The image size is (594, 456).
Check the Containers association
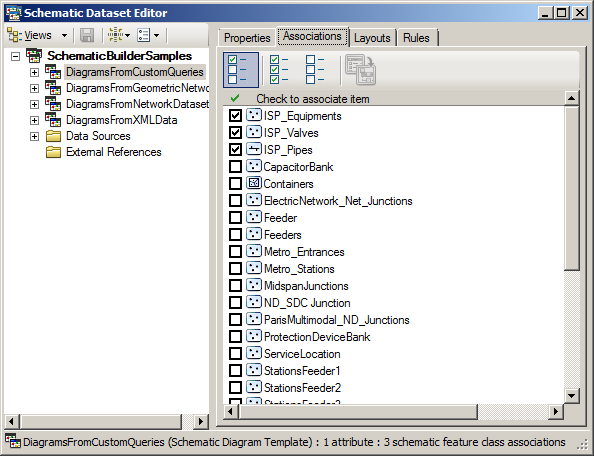pos(235,184)
